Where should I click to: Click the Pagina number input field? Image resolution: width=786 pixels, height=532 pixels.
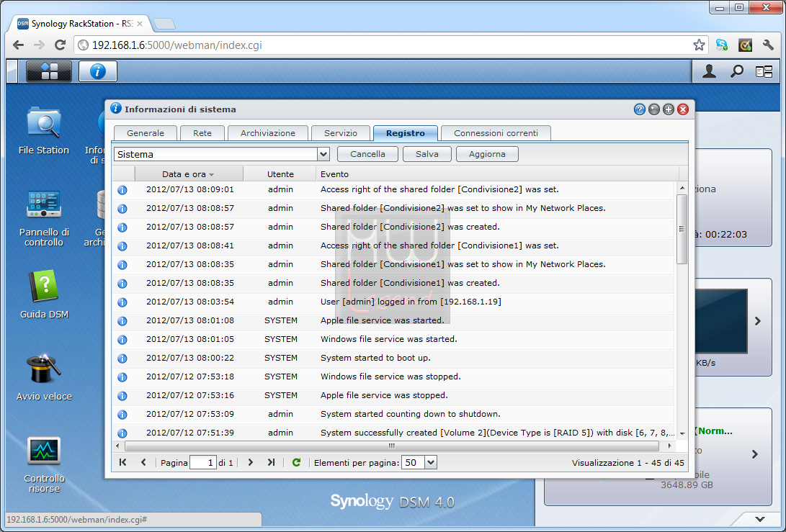pyautogui.click(x=203, y=462)
